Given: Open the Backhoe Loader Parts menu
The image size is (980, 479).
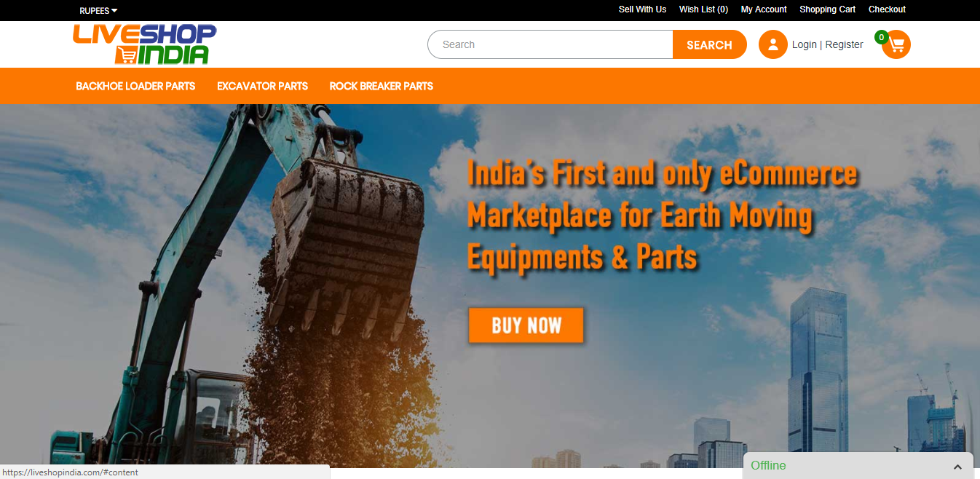Looking at the screenshot, I should click(135, 86).
